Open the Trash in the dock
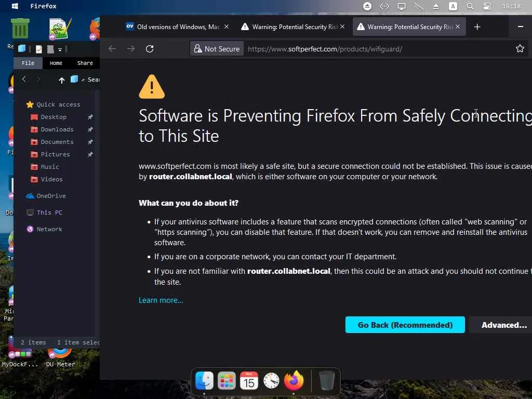532x399 pixels. (x=327, y=381)
